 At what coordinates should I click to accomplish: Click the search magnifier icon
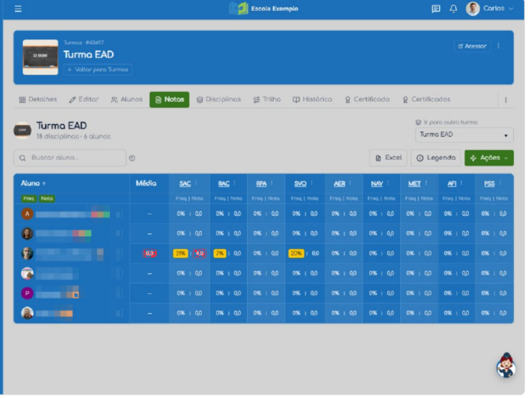[23, 158]
